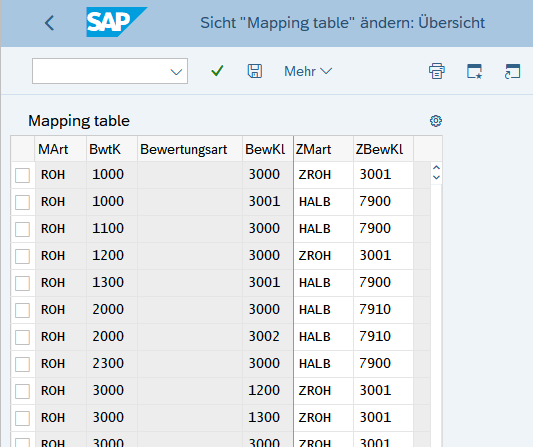Image resolution: width=533 pixels, height=447 pixels.
Task: Click the ZMart column header
Action: pyautogui.click(x=324, y=149)
